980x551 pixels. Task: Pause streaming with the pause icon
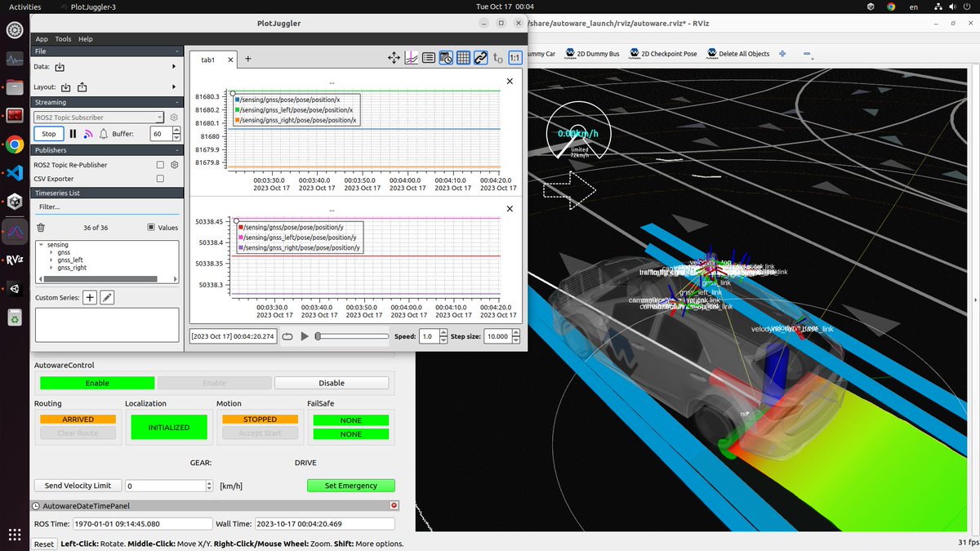pyautogui.click(x=73, y=134)
